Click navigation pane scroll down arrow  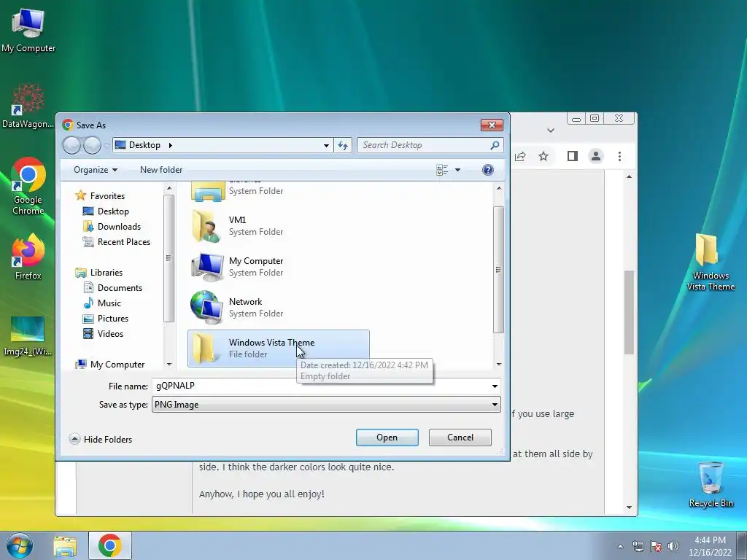point(169,365)
